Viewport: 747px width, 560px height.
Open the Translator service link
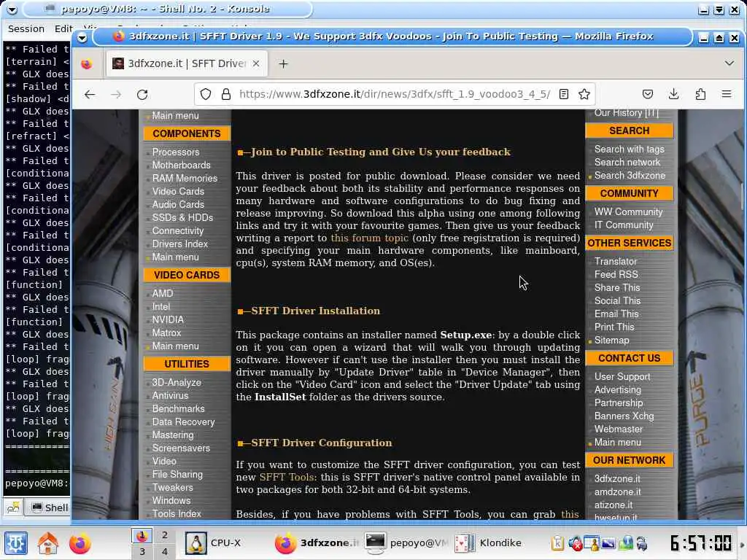pos(616,262)
